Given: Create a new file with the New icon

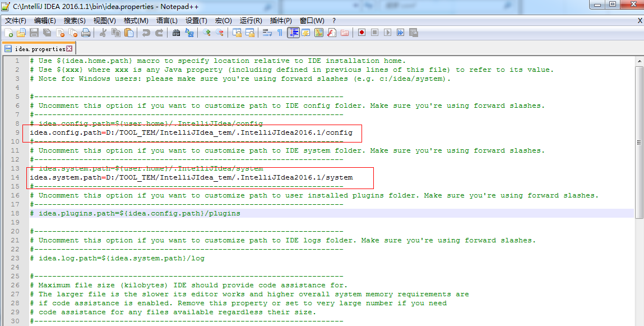Looking at the screenshot, I should click(8, 33).
